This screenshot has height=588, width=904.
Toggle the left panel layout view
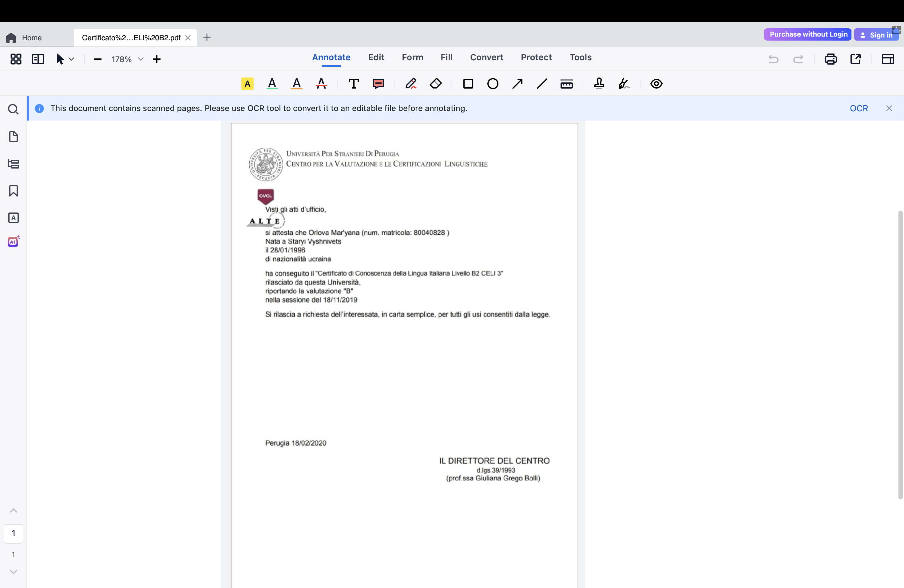(38, 59)
